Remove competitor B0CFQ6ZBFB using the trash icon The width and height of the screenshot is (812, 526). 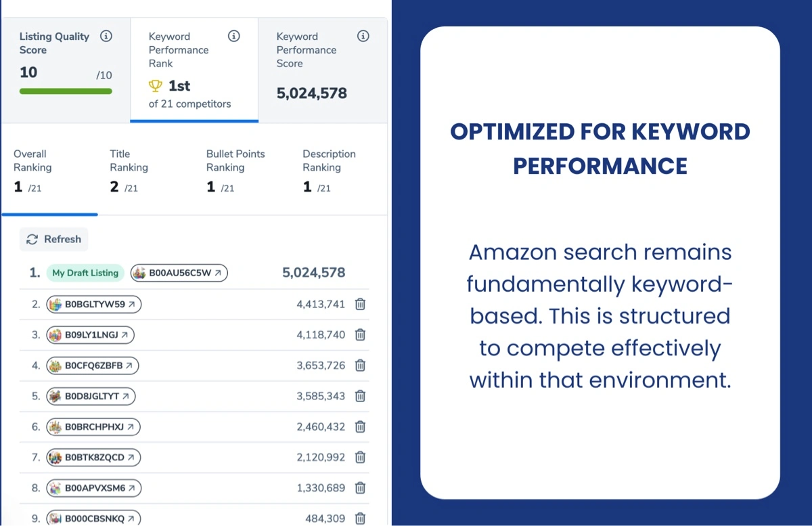point(360,366)
